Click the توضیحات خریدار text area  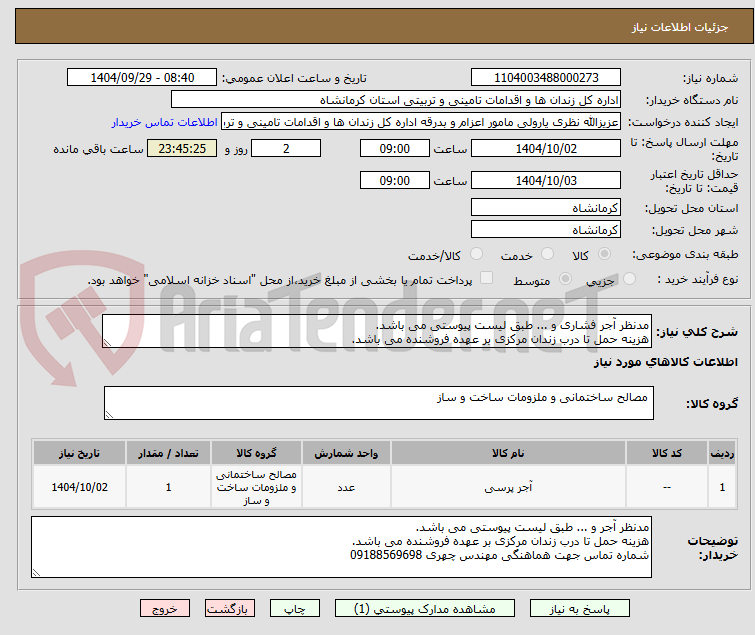[341, 547]
